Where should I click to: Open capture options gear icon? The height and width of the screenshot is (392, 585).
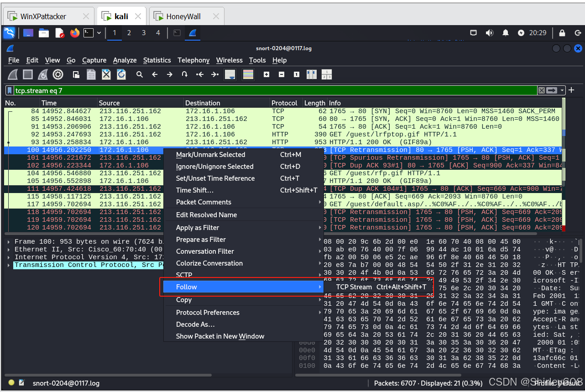pos(58,74)
